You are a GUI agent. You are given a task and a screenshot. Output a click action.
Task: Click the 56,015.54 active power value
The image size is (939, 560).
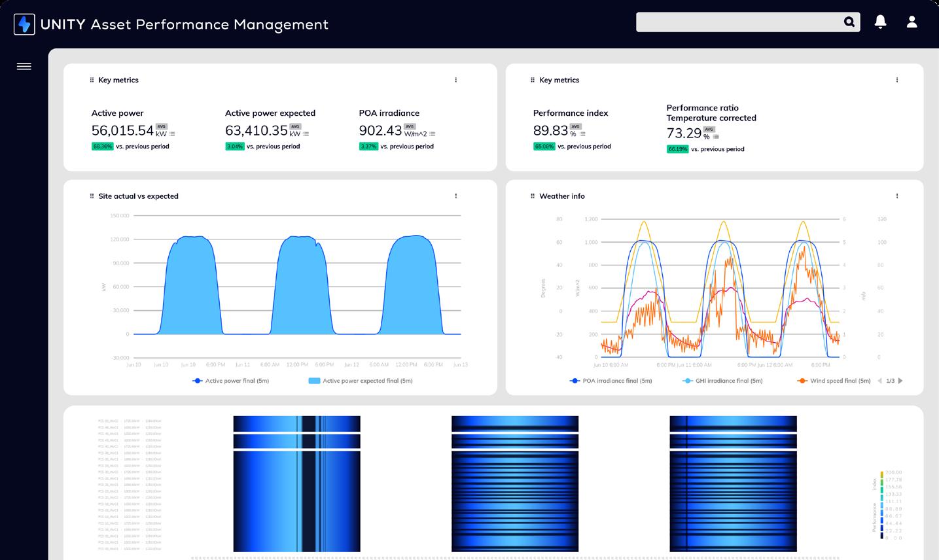click(x=122, y=130)
